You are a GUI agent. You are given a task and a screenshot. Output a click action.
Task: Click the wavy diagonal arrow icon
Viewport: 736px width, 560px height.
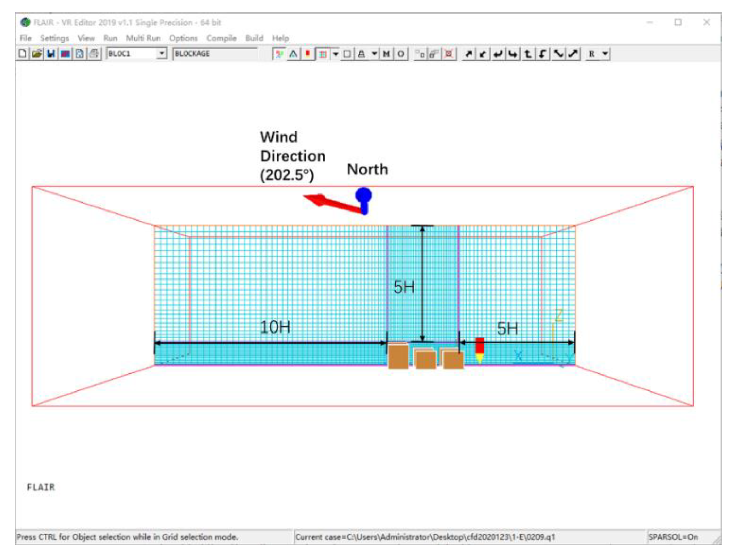[x=558, y=54]
